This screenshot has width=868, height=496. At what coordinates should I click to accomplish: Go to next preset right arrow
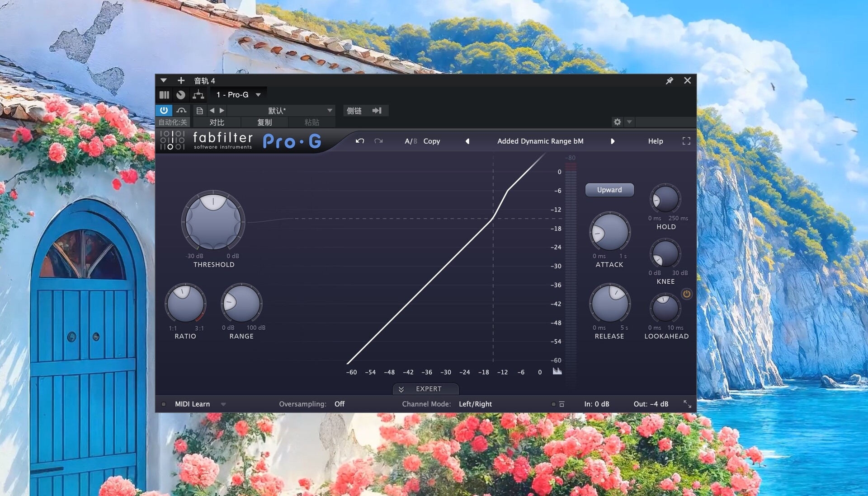(613, 141)
